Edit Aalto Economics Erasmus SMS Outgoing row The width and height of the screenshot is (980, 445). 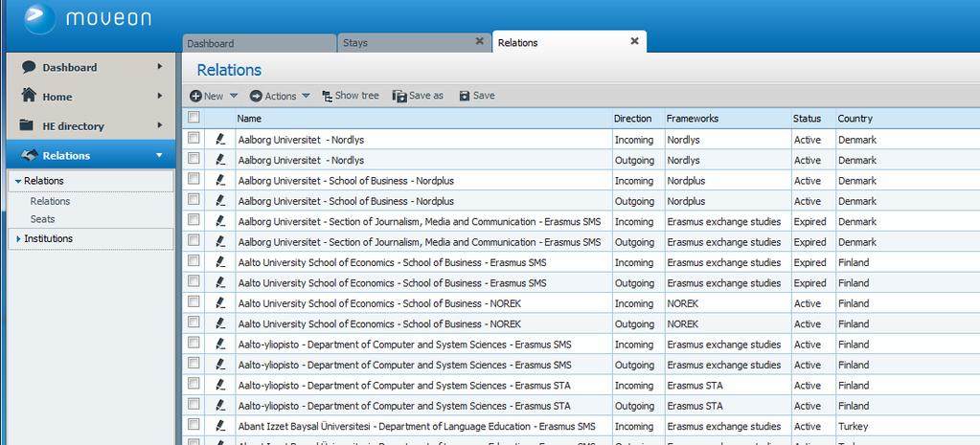point(220,282)
